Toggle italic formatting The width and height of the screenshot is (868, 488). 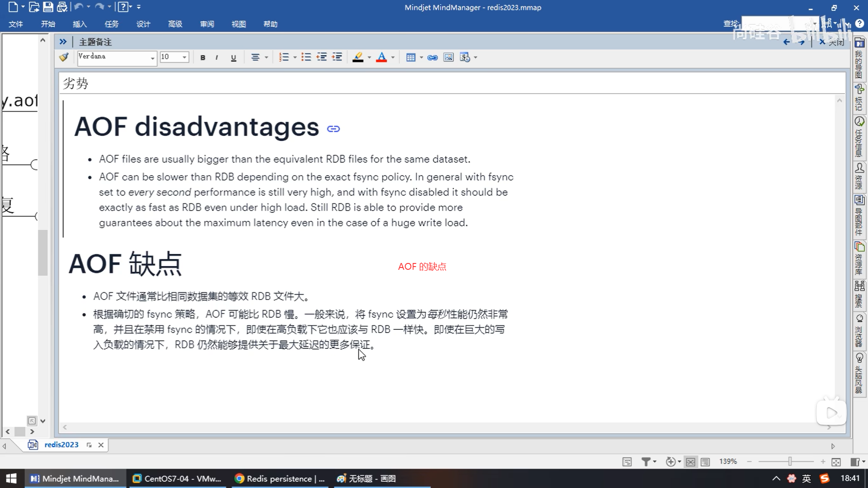(217, 57)
